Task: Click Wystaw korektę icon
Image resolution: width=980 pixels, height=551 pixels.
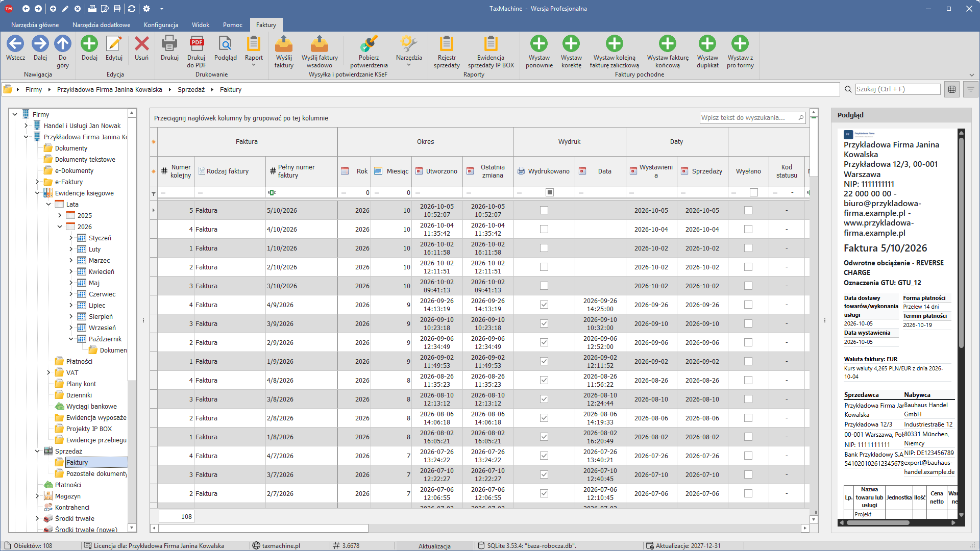Action: click(x=571, y=44)
